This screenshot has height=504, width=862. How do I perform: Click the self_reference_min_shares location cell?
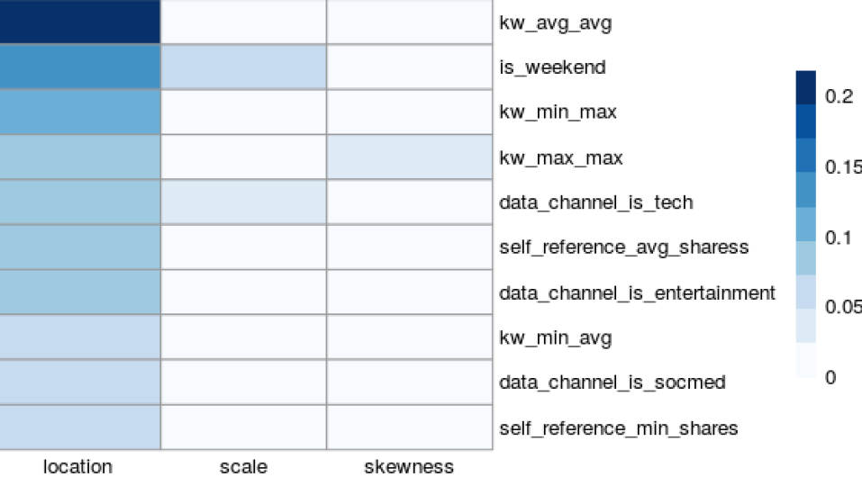point(79,427)
